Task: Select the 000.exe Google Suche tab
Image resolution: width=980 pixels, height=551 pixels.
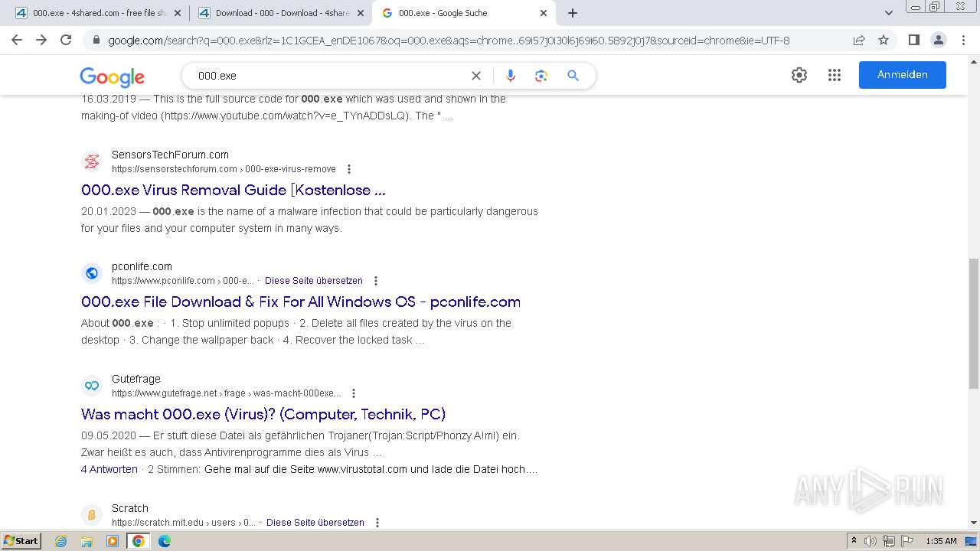Action: coord(465,13)
